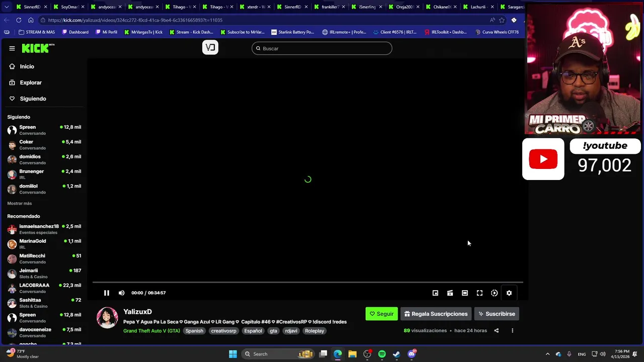Add page to favorites star icon

[x=502, y=20]
